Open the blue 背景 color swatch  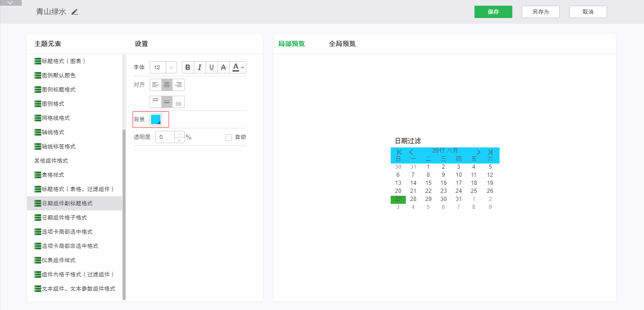click(156, 119)
